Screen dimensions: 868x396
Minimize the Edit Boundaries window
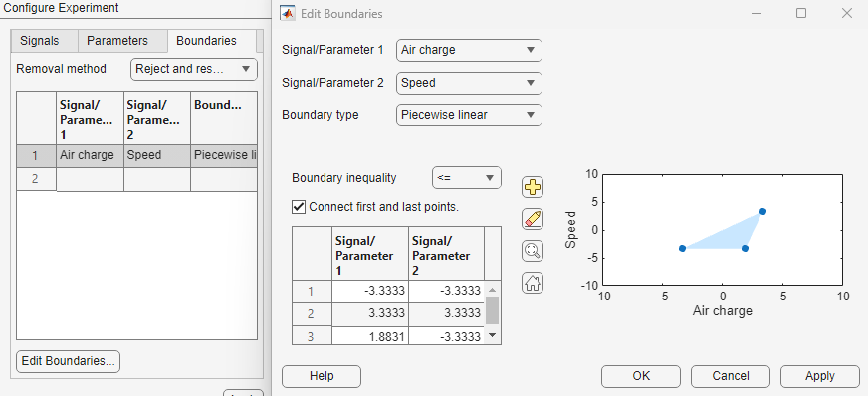[756, 13]
